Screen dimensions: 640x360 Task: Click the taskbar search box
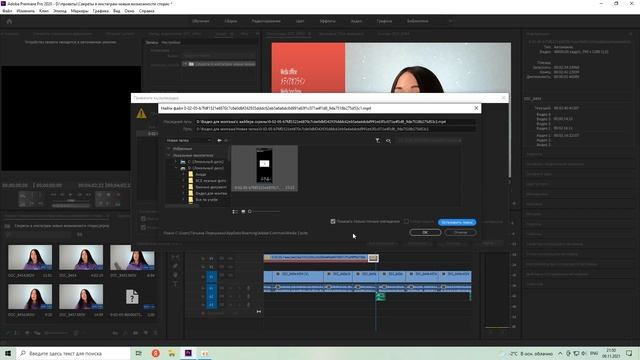tap(73, 353)
